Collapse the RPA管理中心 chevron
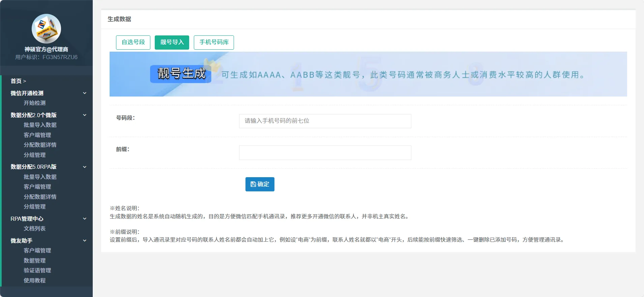This screenshot has width=644, height=297. point(85,219)
